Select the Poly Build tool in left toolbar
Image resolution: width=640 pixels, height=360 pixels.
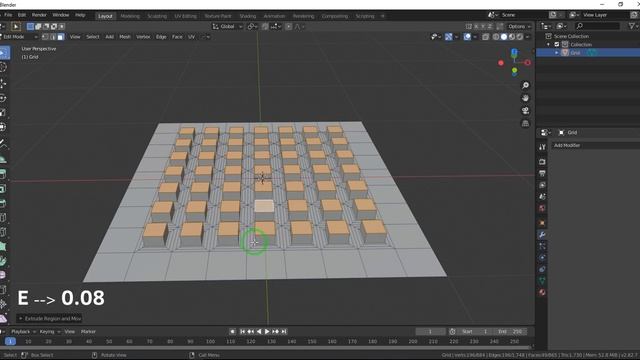3,246
